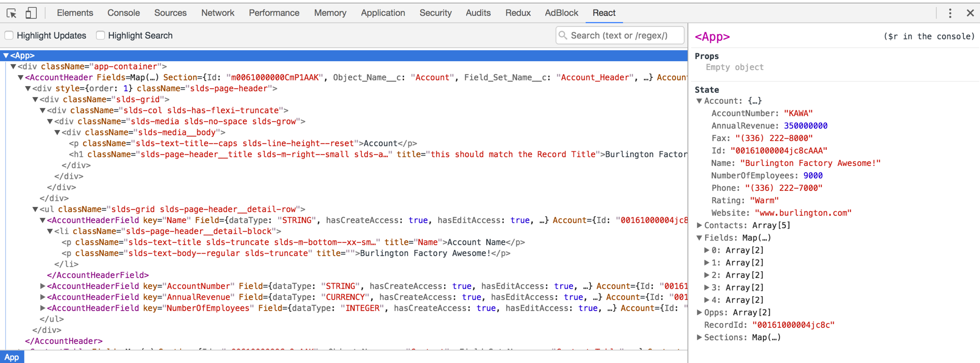Open the DevTools three-dot menu
This screenshot has height=363, width=980.
(x=950, y=13)
